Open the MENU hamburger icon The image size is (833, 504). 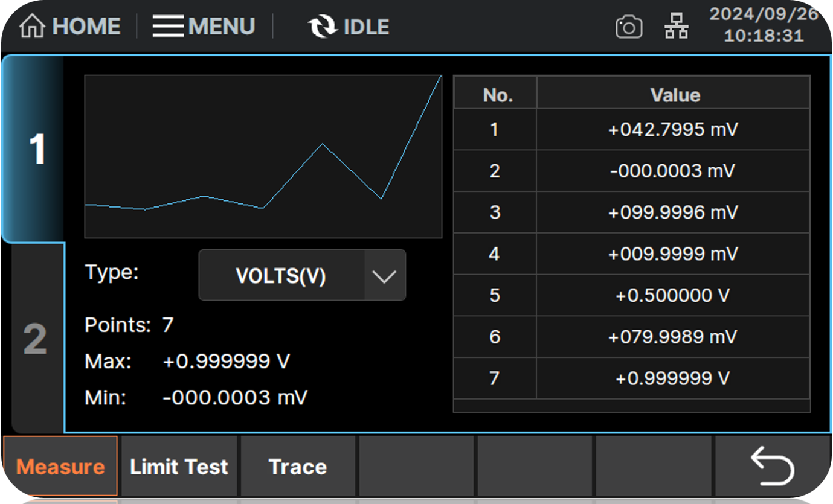pyautogui.click(x=168, y=27)
